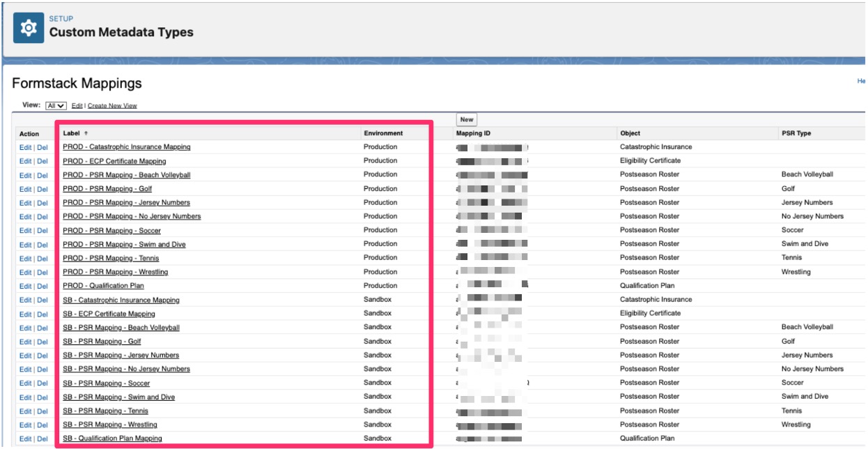Click the PSR Type column header

796,133
